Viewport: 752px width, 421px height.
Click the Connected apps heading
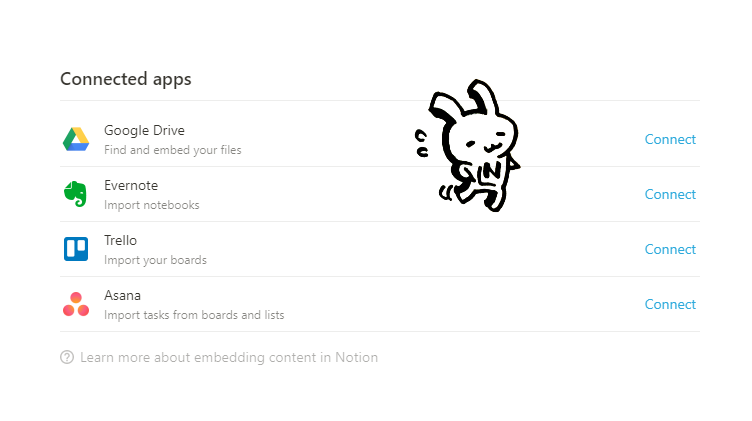click(126, 80)
